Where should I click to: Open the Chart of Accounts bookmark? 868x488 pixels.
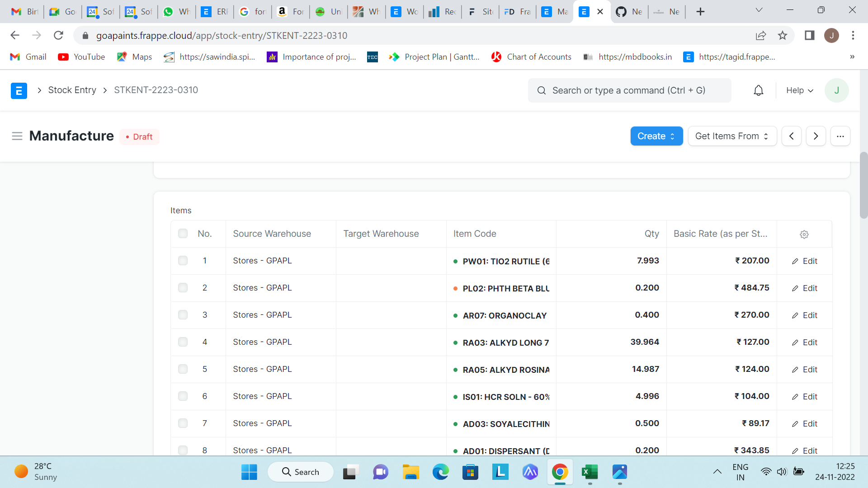[532, 57]
